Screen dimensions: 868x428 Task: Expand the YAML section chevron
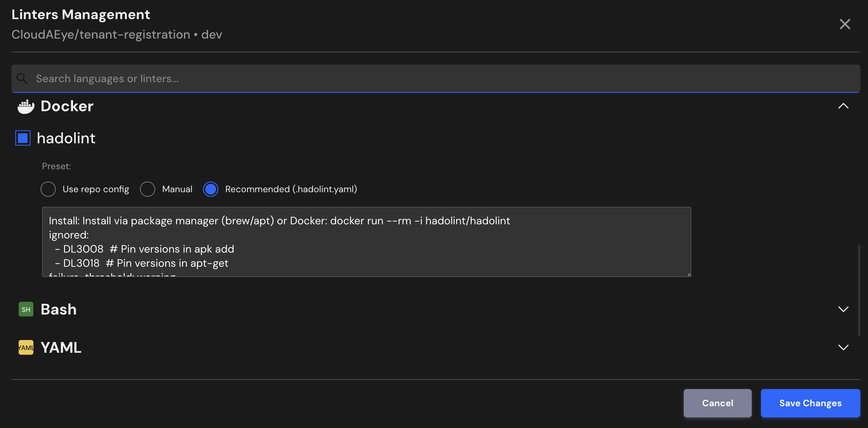click(843, 347)
